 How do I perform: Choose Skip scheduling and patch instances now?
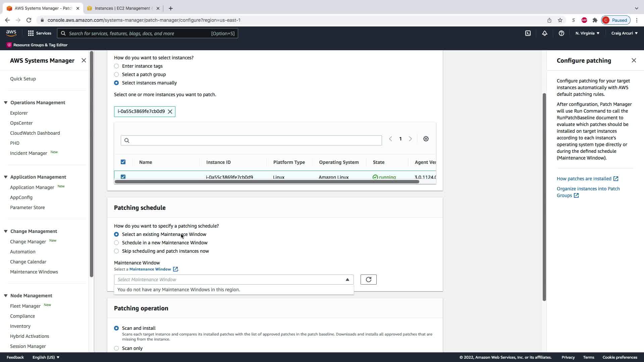click(x=116, y=251)
